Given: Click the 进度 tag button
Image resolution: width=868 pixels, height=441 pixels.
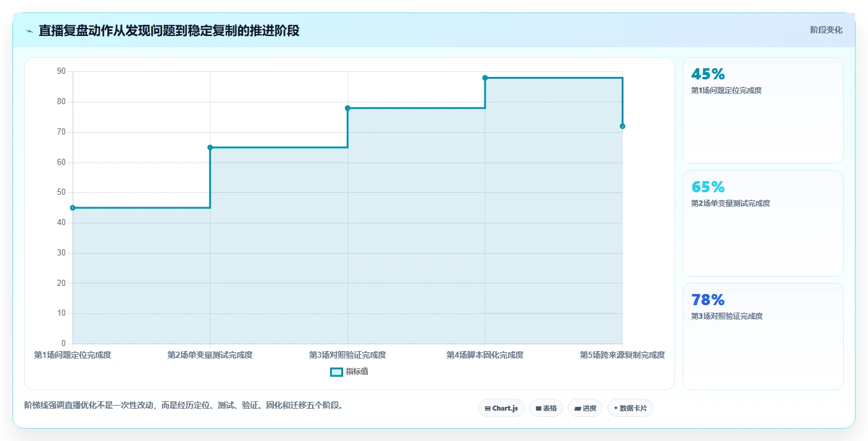Looking at the screenshot, I should (585, 408).
